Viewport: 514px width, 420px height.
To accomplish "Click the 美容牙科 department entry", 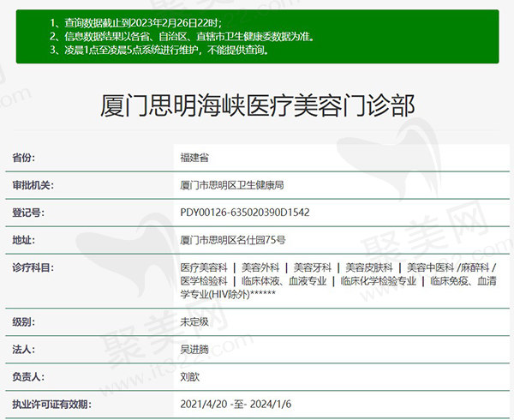I will tap(310, 267).
